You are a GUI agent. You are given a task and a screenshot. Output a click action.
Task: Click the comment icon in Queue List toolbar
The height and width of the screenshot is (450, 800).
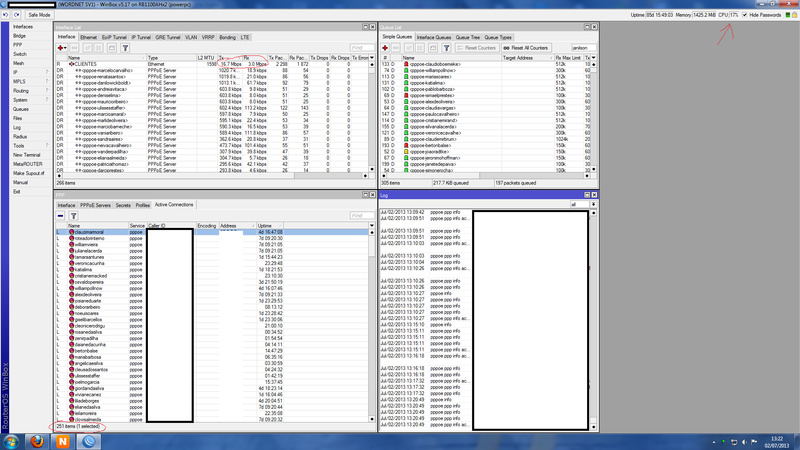click(x=433, y=48)
